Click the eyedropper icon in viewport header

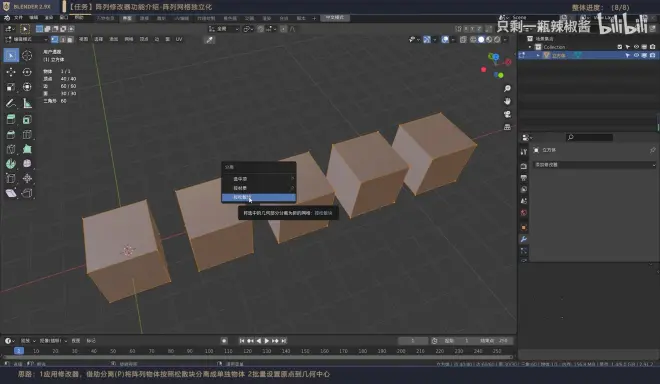(209, 40)
